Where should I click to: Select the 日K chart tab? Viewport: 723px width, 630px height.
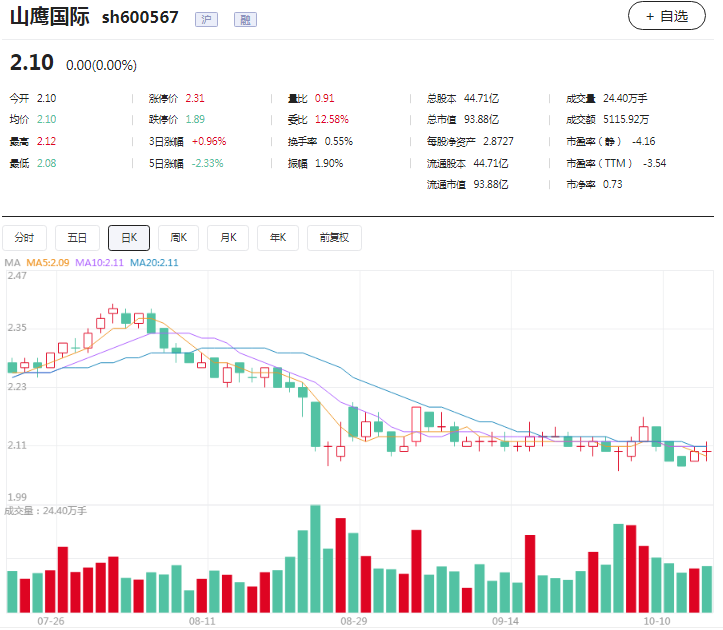point(129,238)
